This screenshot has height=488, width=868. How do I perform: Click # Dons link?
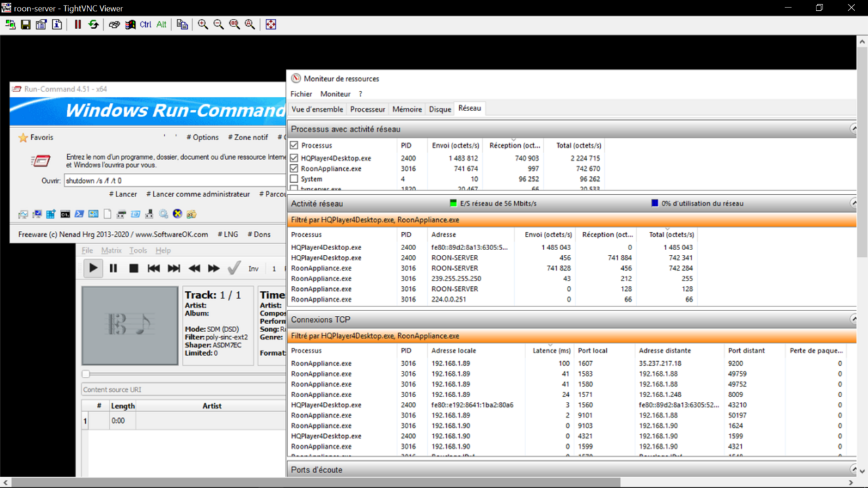click(259, 235)
